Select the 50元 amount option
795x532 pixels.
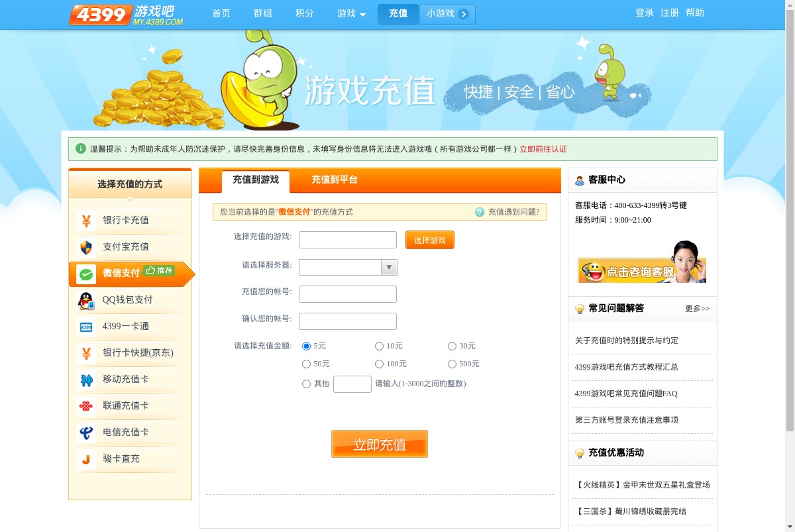pos(306,364)
